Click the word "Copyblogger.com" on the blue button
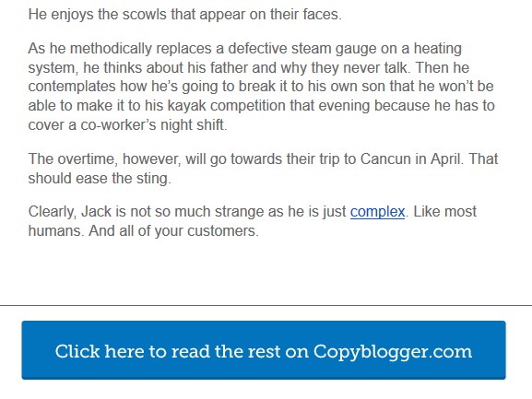Viewport: 532px width, 399px height. (393, 352)
